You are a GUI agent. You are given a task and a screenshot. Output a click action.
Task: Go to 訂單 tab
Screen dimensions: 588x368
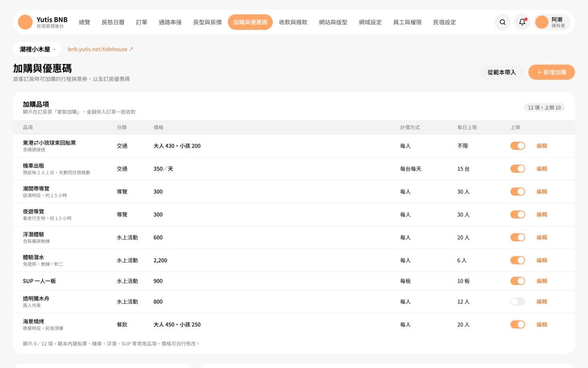pos(142,22)
